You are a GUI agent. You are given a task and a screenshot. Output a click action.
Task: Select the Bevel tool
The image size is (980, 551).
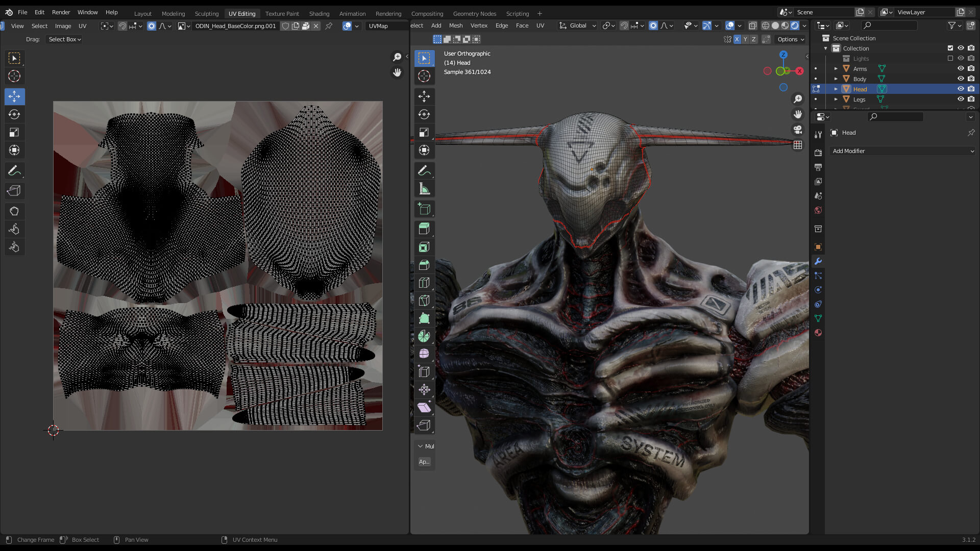pos(424,265)
